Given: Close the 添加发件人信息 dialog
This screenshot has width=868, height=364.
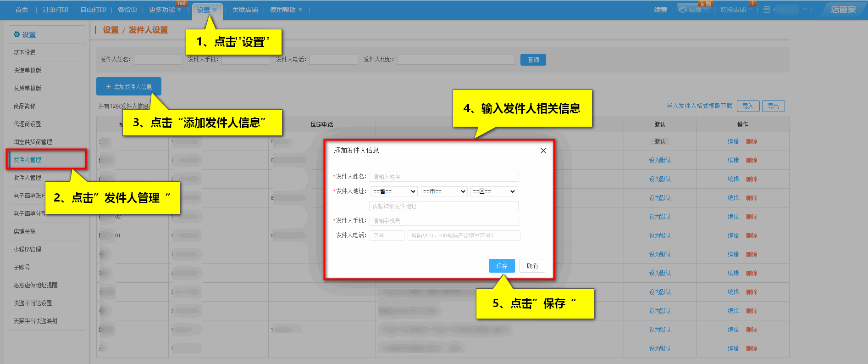Looking at the screenshot, I should pos(543,151).
